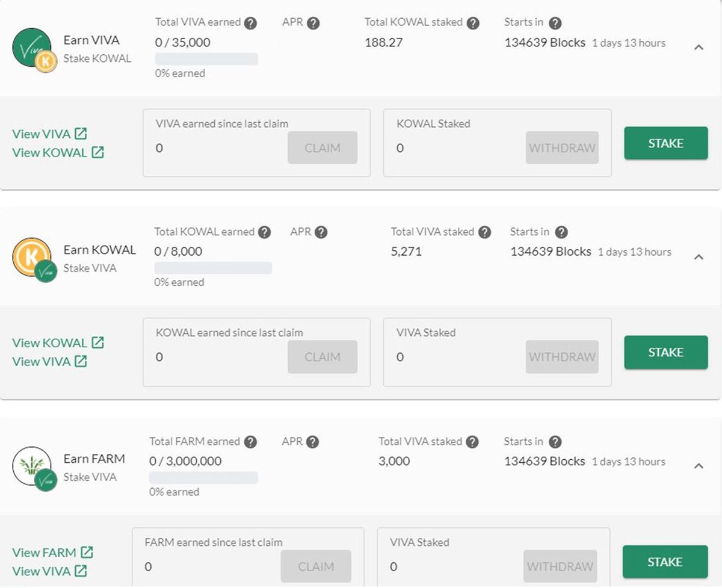
Task: Click 'FARM earned since last claim' label
Action: click(x=214, y=542)
